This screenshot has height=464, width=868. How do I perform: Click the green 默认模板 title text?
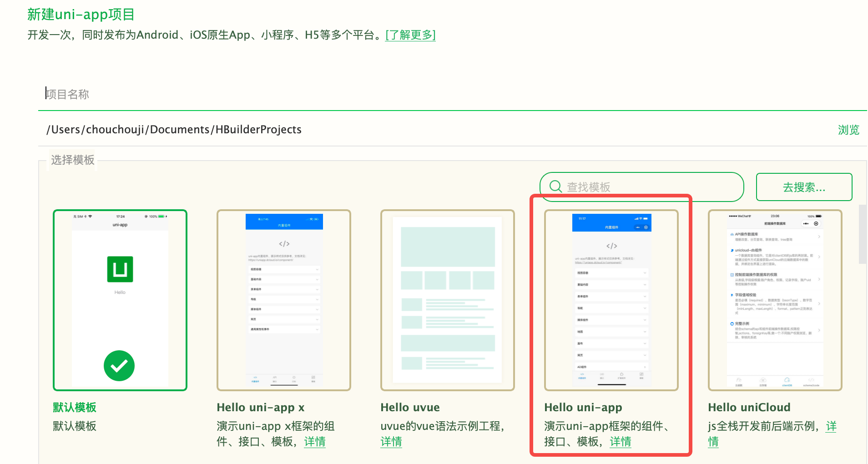point(75,408)
